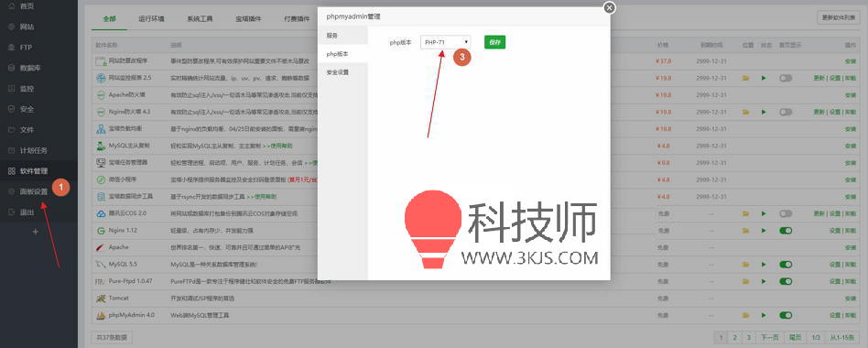Click the 腾讯云COS 2.0 icon
The width and height of the screenshot is (868, 348).
[x=101, y=213]
